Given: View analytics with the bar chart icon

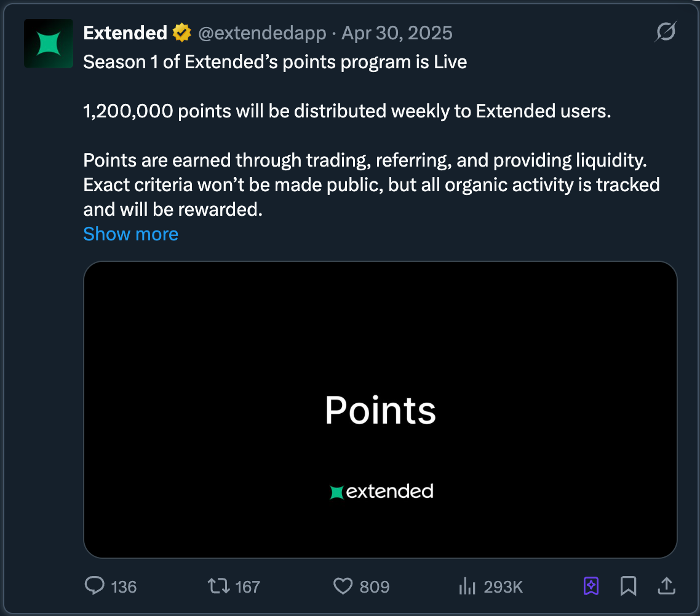Looking at the screenshot, I should (467, 586).
